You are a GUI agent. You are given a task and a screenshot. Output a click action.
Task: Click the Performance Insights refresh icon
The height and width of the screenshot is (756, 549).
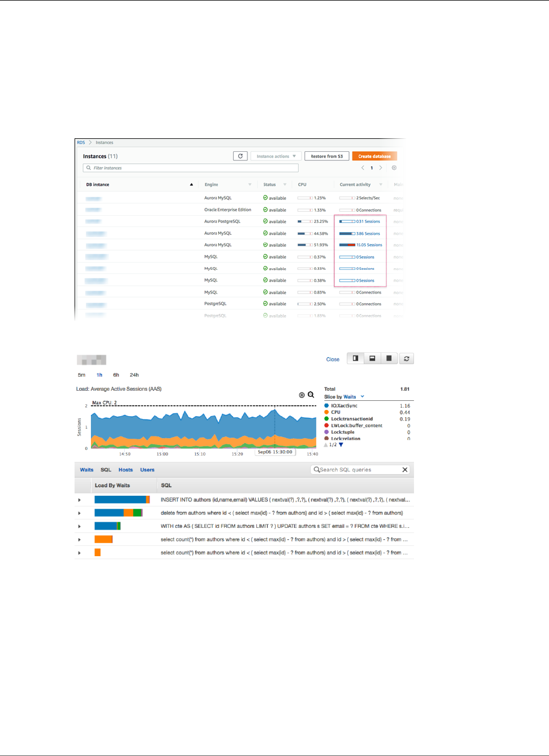tap(407, 359)
